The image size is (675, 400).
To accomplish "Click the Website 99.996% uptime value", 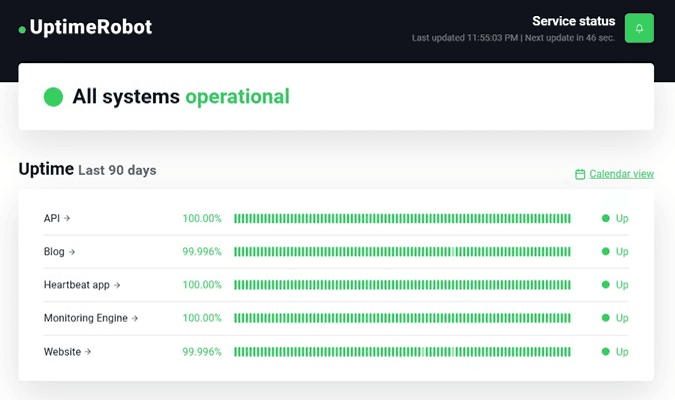I will 202,352.
